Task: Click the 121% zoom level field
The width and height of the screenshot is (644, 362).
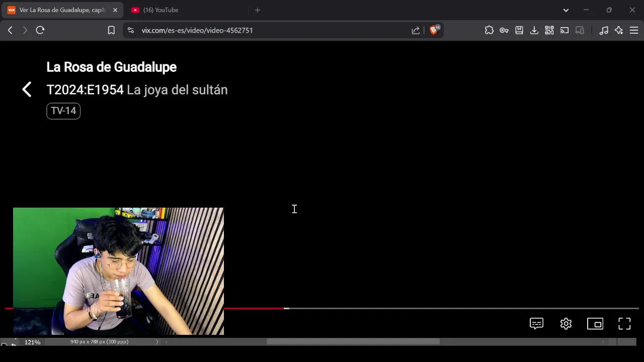Action: click(x=33, y=342)
